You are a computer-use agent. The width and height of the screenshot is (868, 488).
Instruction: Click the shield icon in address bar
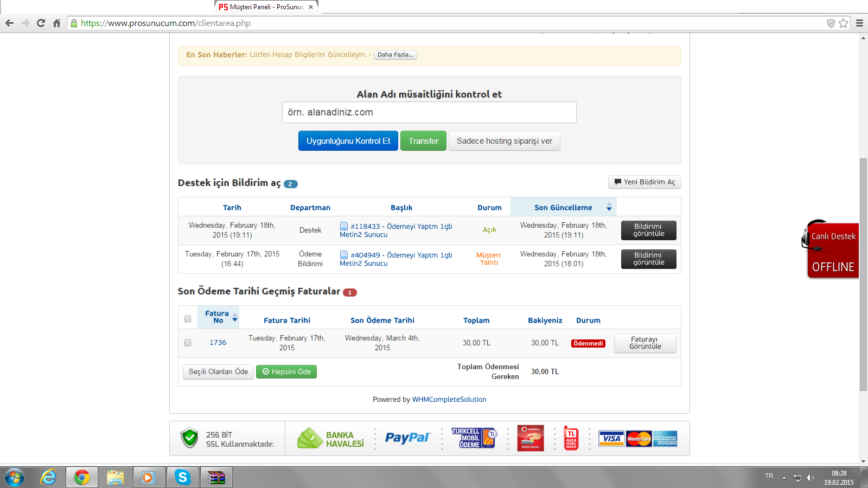(831, 23)
